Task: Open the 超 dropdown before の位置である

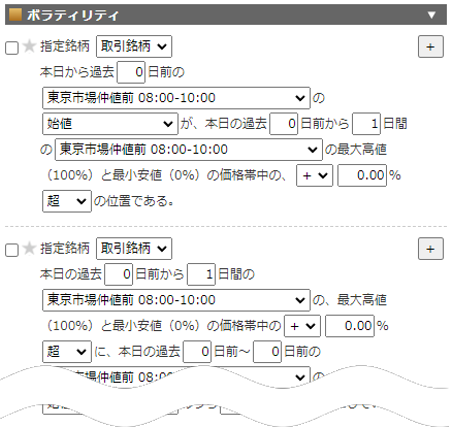Action: tap(67, 201)
